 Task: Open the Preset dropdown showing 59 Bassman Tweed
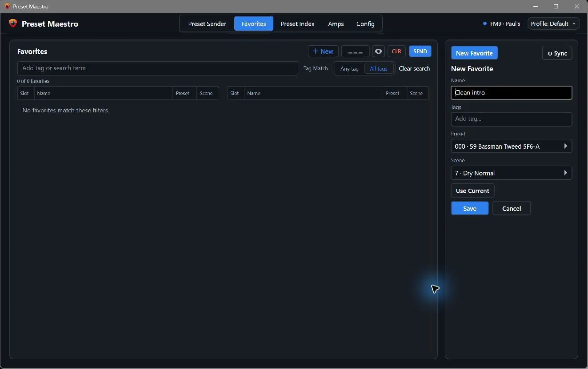coord(511,146)
